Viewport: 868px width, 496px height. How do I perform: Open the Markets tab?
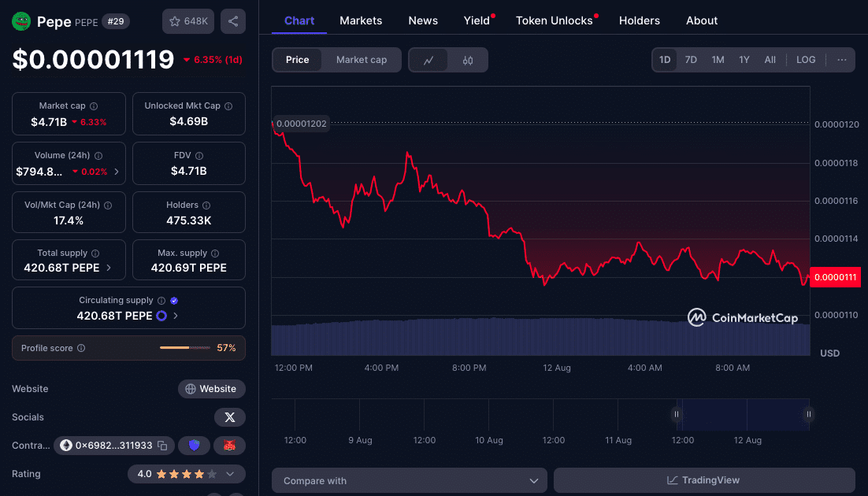coord(361,20)
